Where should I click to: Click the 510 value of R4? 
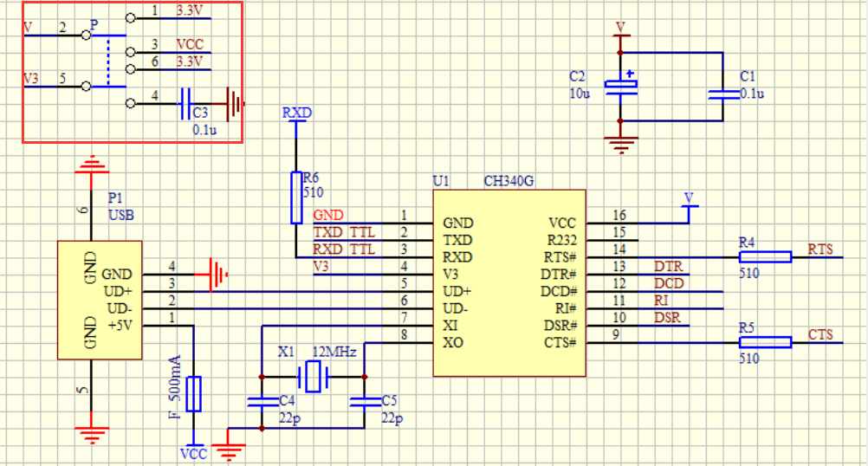click(x=749, y=273)
